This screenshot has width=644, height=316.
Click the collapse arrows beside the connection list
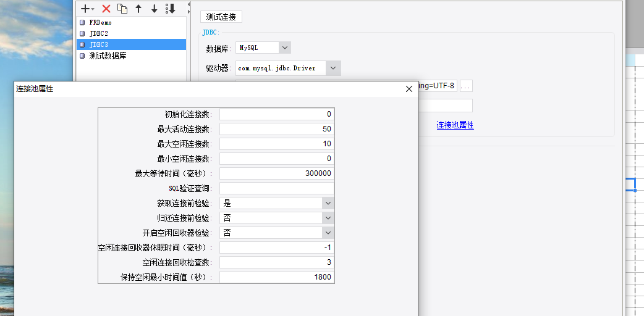pos(189,9)
